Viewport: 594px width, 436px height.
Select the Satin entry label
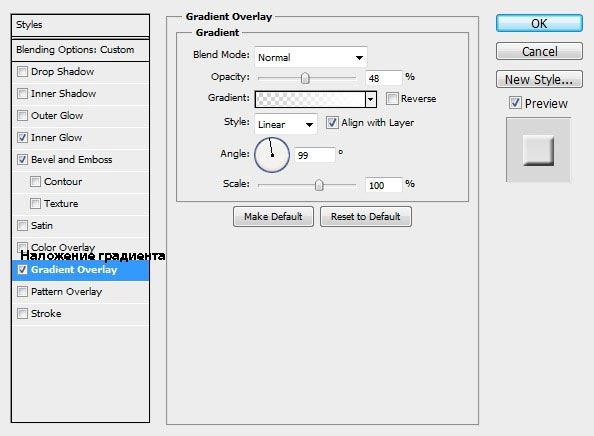pyautogui.click(x=42, y=225)
